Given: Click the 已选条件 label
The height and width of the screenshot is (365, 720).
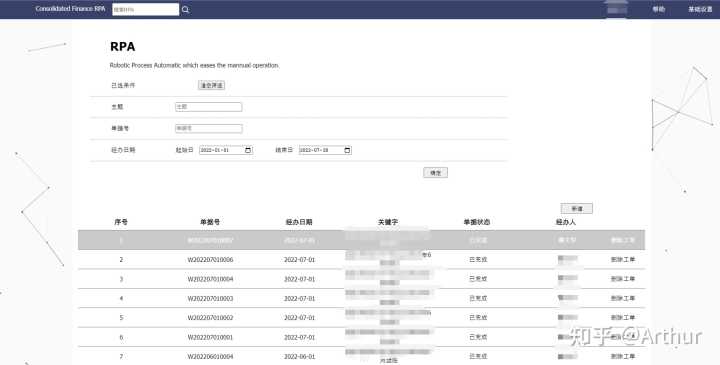Looking at the screenshot, I should tap(123, 85).
